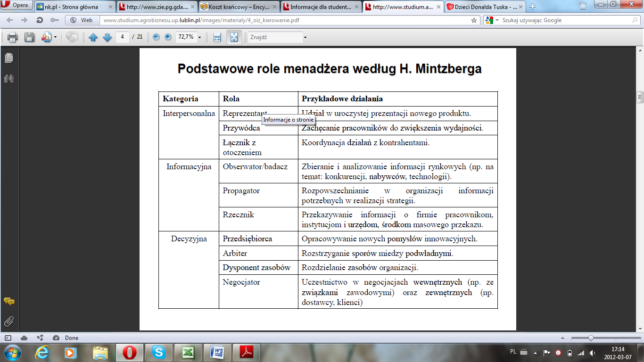This screenshot has height=362, width=644.
Task: Click the password key wand icon
Action: click(55, 20)
